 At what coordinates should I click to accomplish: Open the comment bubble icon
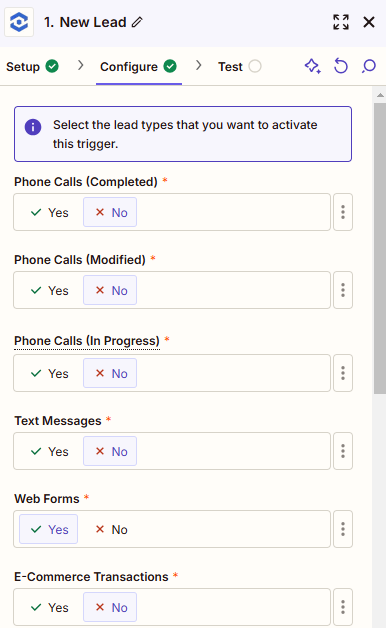[369, 66]
